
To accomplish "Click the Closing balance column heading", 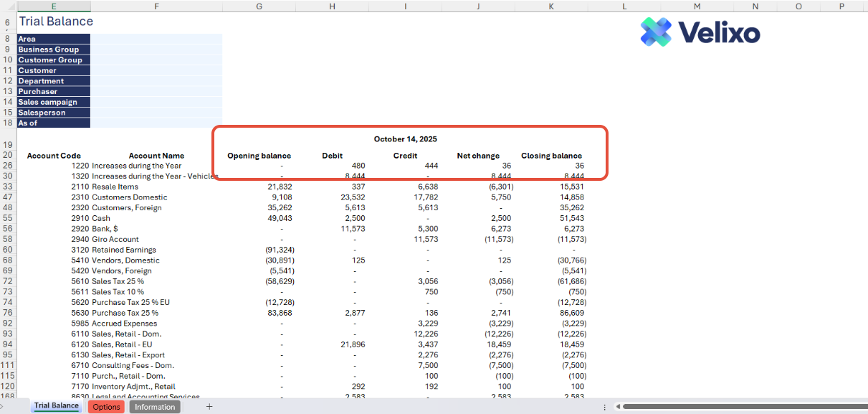I will click(551, 156).
